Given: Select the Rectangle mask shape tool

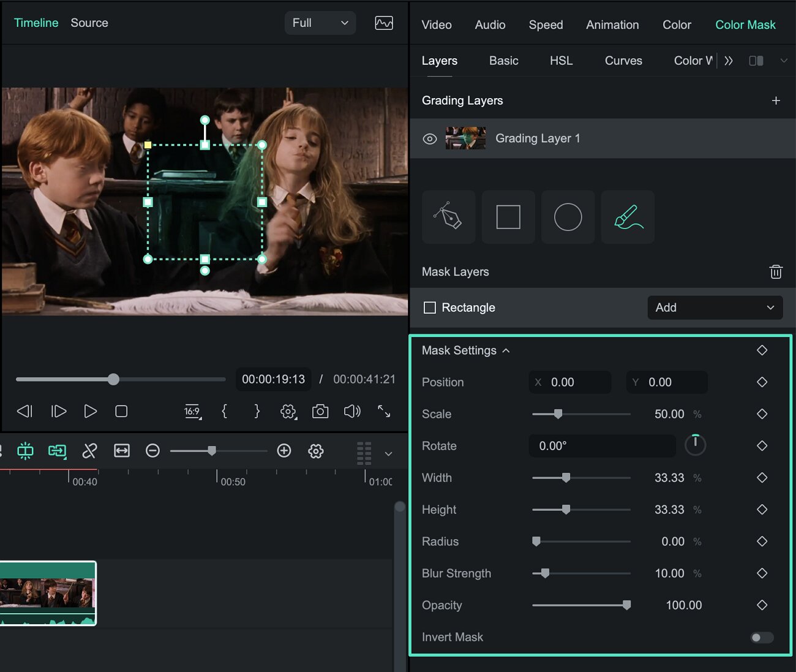Looking at the screenshot, I should click(x=508, y=217).
